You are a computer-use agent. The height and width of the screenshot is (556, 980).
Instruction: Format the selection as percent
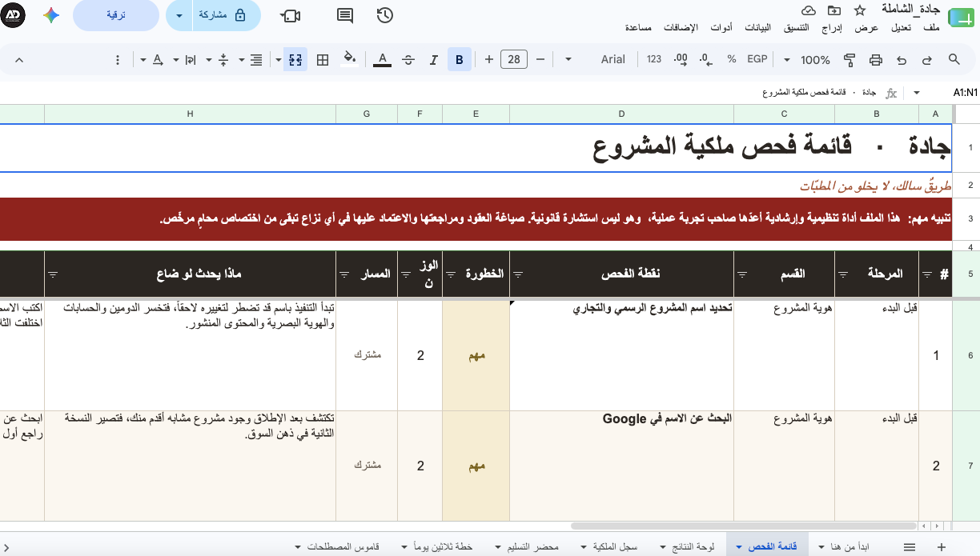(732, 59)
